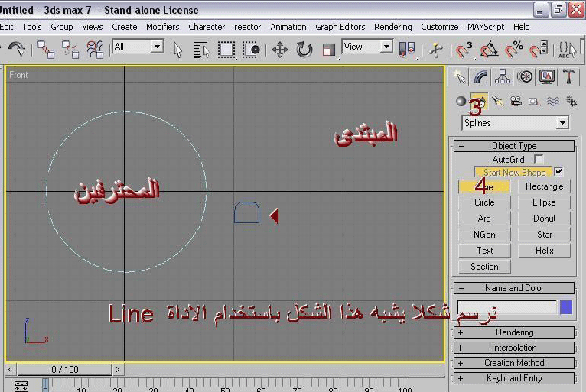586x392 pixels.
Task: Open the Display panel tab
Action: (547, 77)
